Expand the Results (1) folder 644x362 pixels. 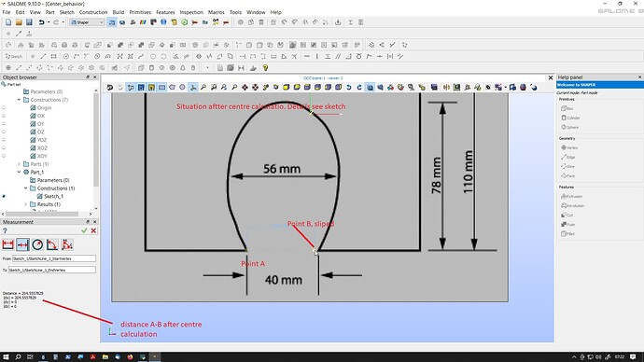25,204
